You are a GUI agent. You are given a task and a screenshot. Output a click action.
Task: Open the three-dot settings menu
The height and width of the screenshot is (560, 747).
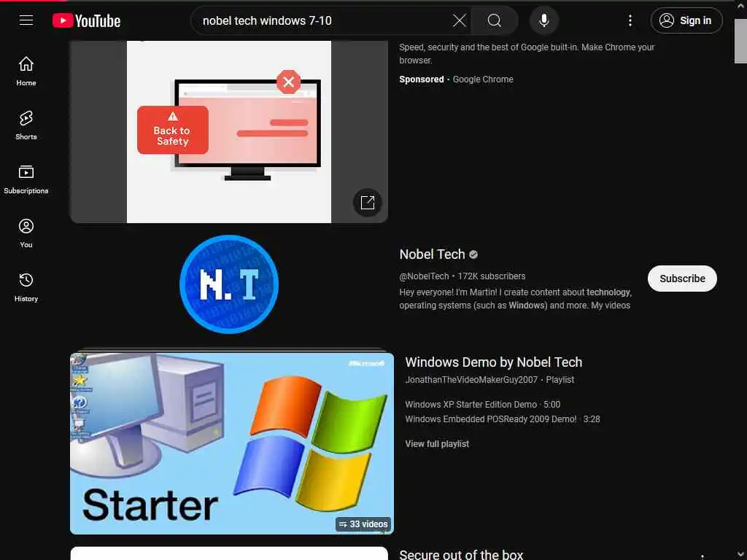[x=630, y=20]
